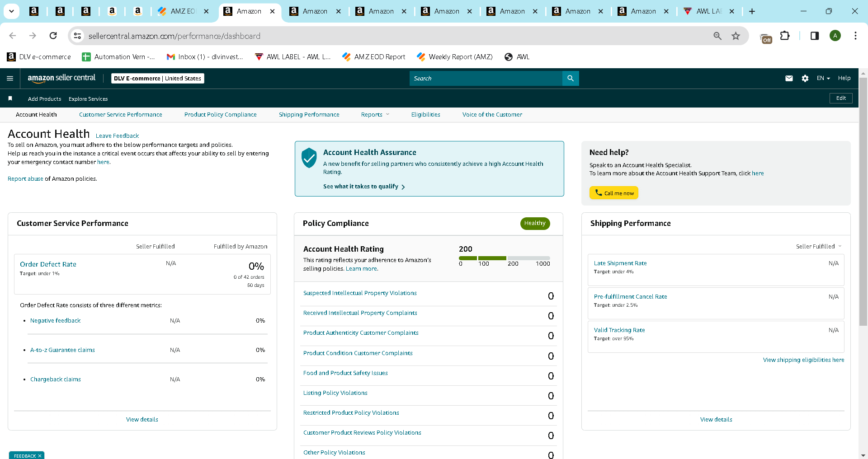Close the AMZ EOD tab
Image resolution: width=868 pixels, height=459 pixels.
click(206, 11)
